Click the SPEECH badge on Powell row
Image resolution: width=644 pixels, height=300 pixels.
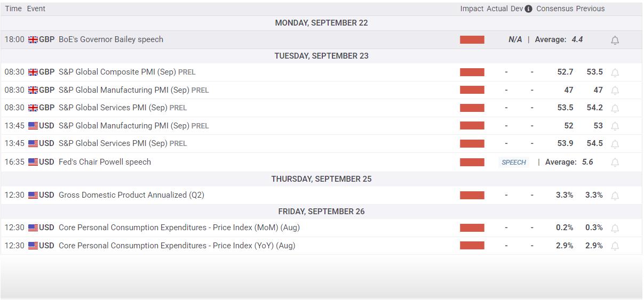[x=514, y=163]
